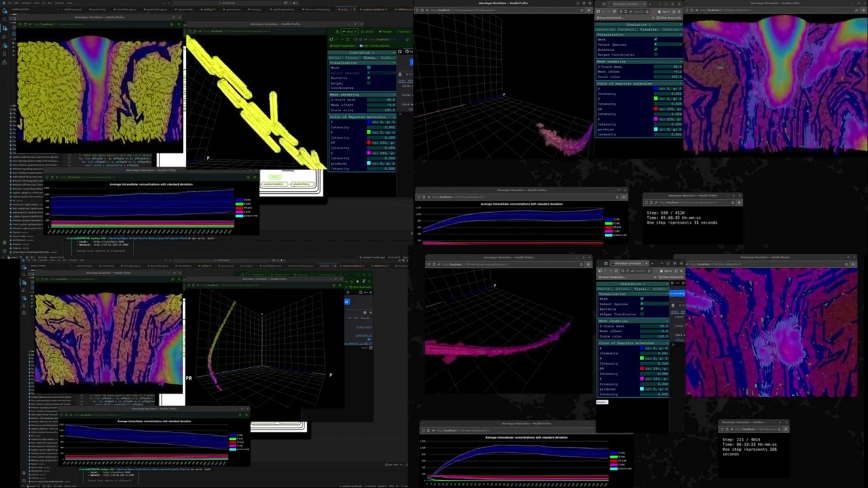Screen dimensions: 868x488
Task: Toggle Helper Coordinates in the top-left panel
Action: coord(369,83)
